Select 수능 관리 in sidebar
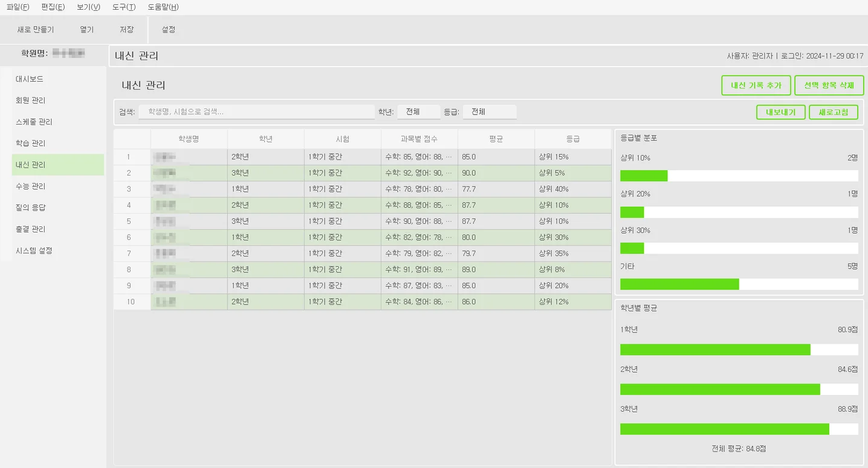The image size is (868, 468). (31, 186)
